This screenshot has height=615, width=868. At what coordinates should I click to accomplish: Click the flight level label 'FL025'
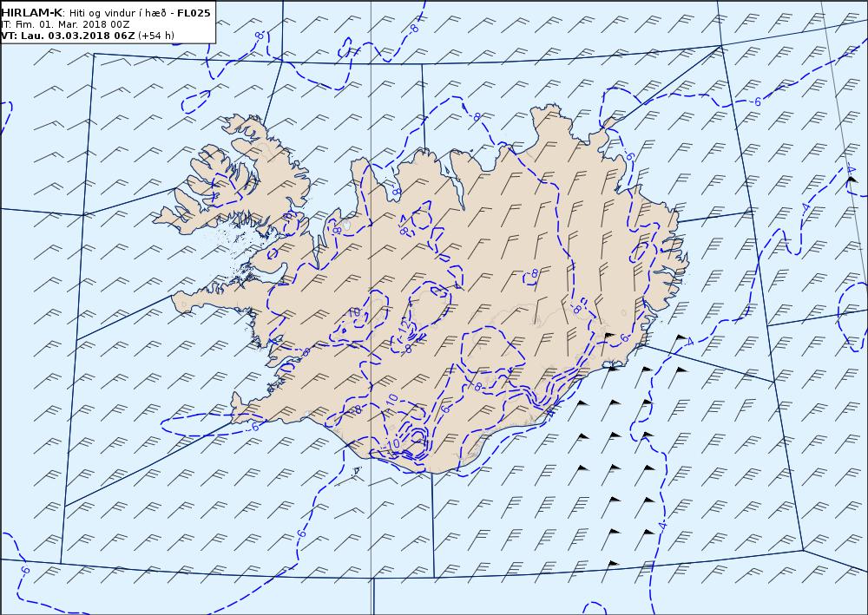(x=194, y=13)
